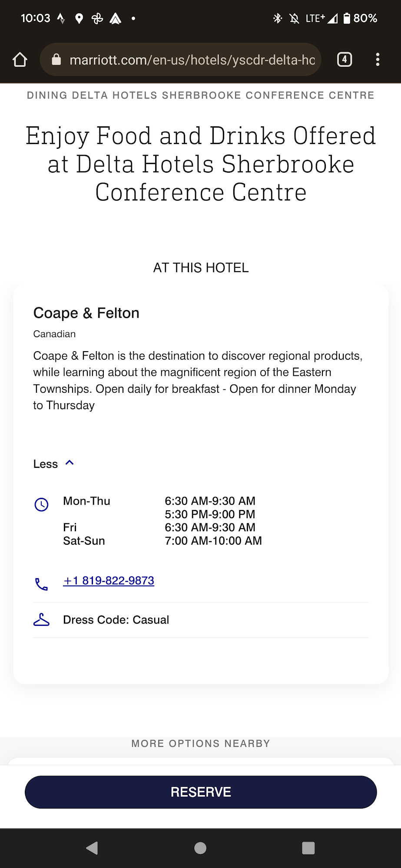
Task: Tap the phone handset icon
Action: tap(42, 584)
